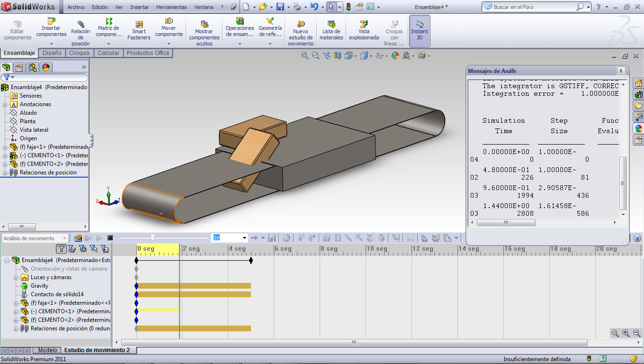Click the Section view icon in view toolbar

(338, 55)
